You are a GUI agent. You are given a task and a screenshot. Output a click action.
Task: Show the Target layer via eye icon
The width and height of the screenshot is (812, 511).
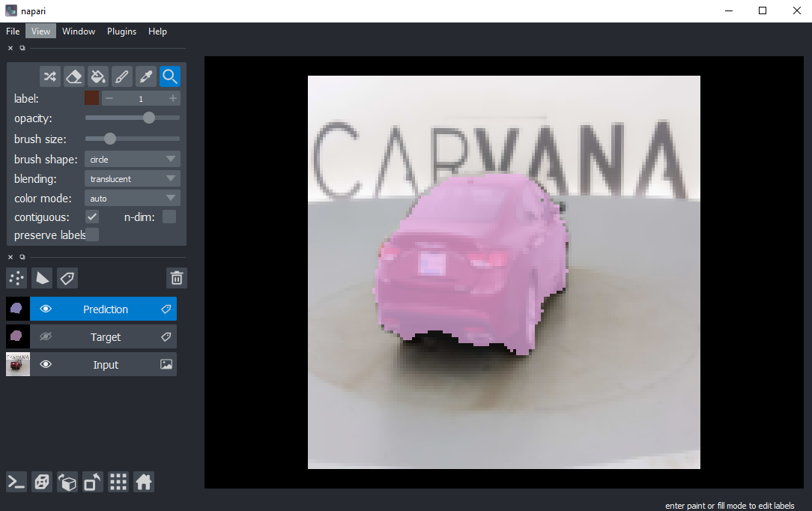46,336
